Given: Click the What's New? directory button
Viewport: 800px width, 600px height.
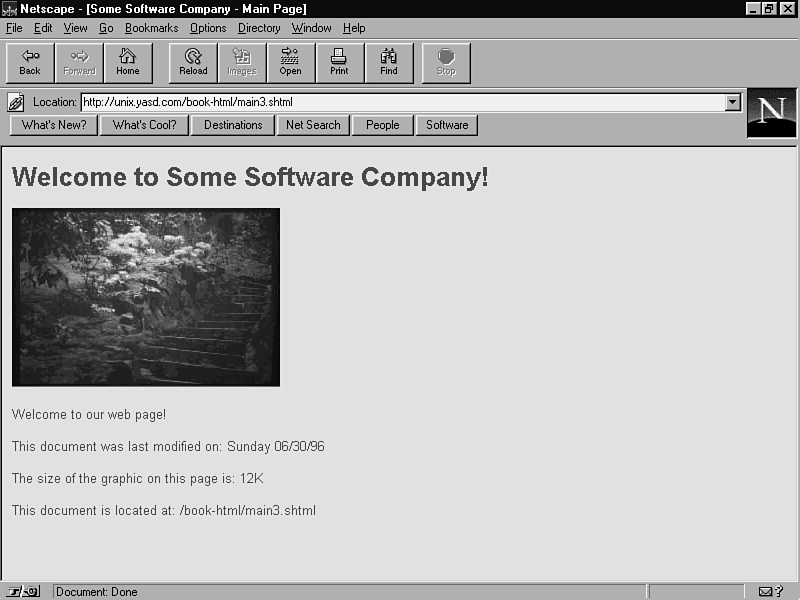Looking at the screenshot, I should [x=54, y=125].
